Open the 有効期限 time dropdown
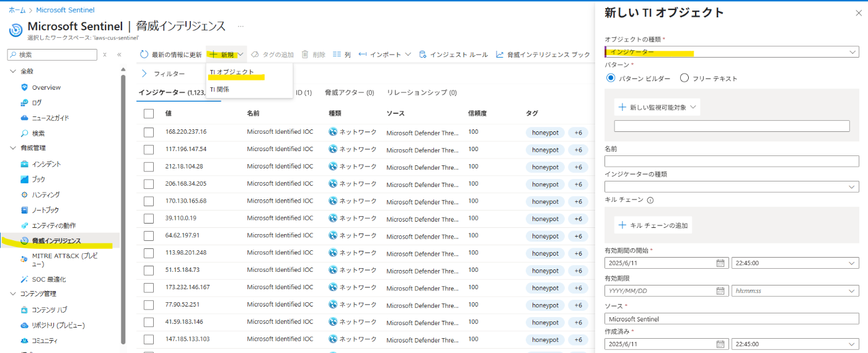 (795, 290)
